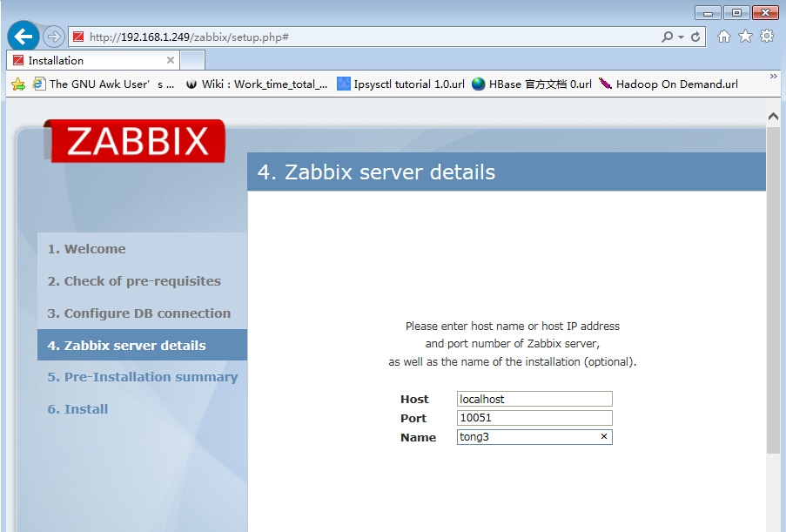The image size is (786, 532).
Task: Click the ZABBIX logo
Action: point(135,141)
